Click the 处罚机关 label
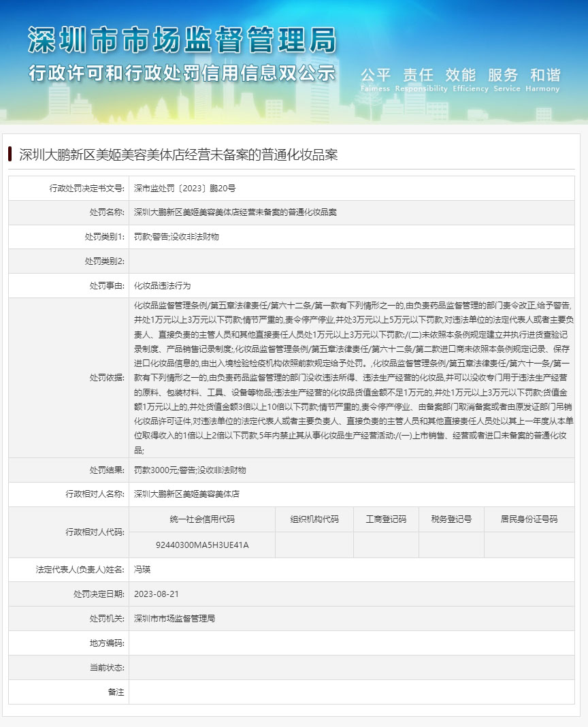 [107, 619]
